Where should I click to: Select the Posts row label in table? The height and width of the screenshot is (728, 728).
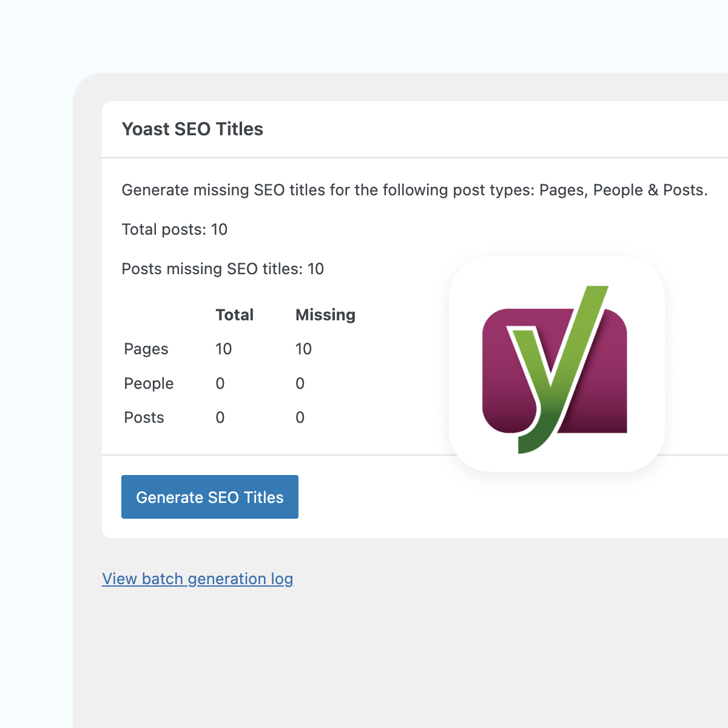pos(144,417)
